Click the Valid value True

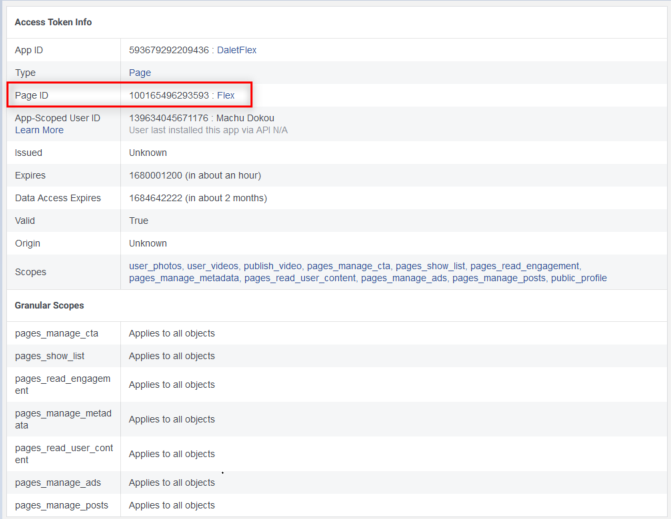click(x=139, y=221)
